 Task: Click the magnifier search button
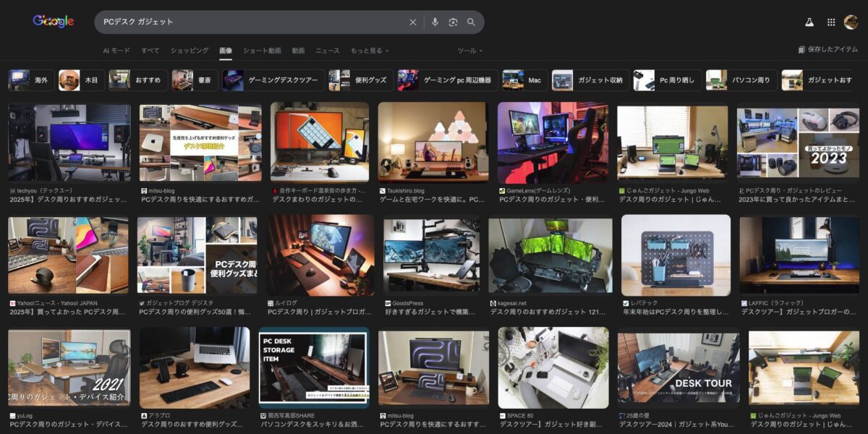tap(472, 22)
